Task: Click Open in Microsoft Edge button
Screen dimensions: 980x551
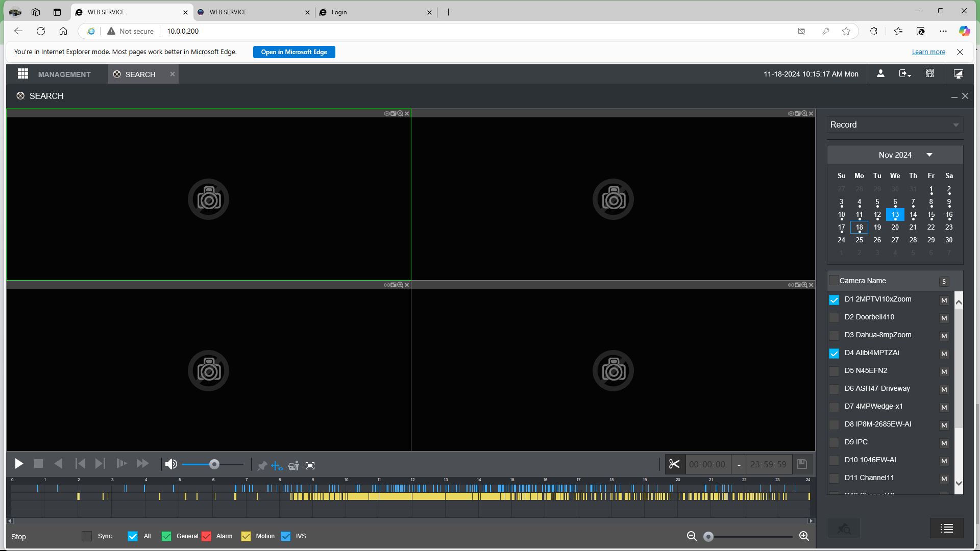Action: (x=294, y=52)
